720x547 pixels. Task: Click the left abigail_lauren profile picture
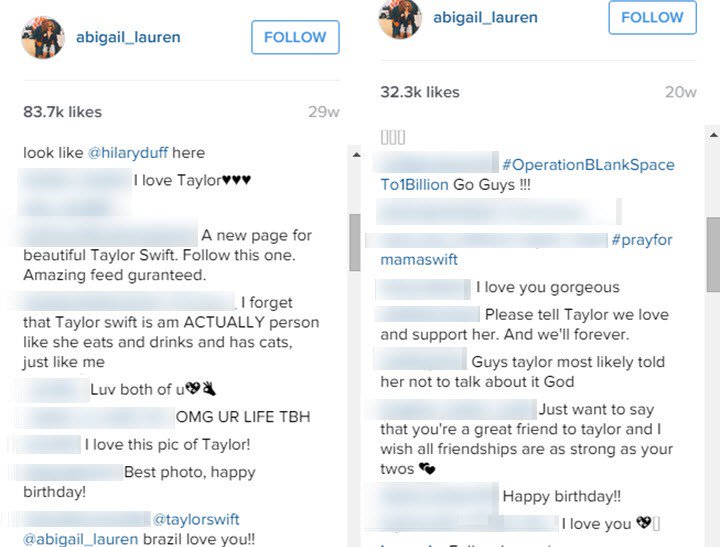(x=43, y=38)
